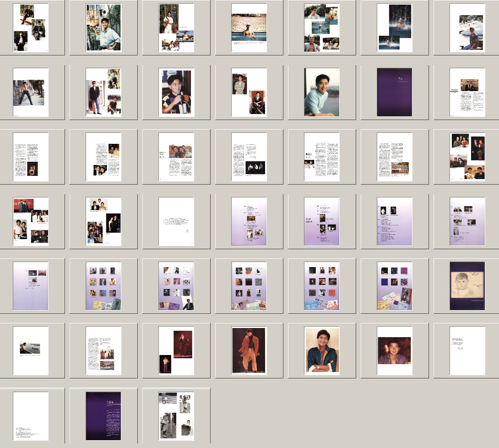This screenshot has height=448, width=499.
Task: Select the light blue turtleneck portrait page
Action: click(x=322, y=92)
